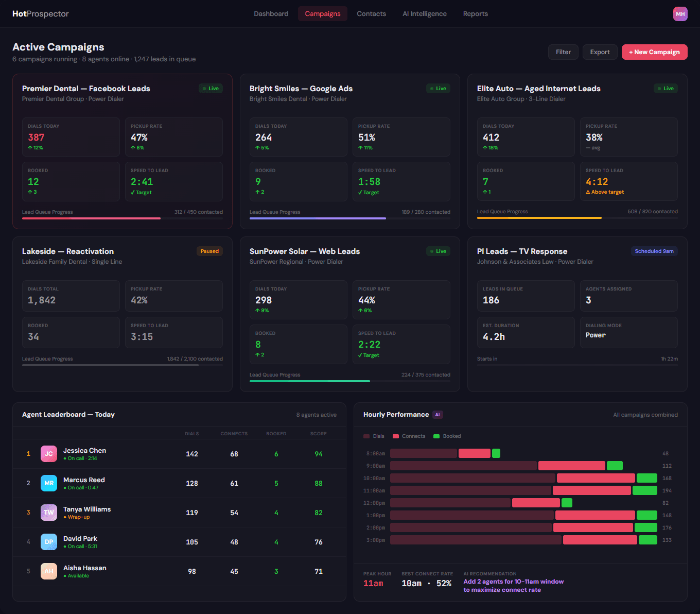Open the Export menu

[600, 52]
